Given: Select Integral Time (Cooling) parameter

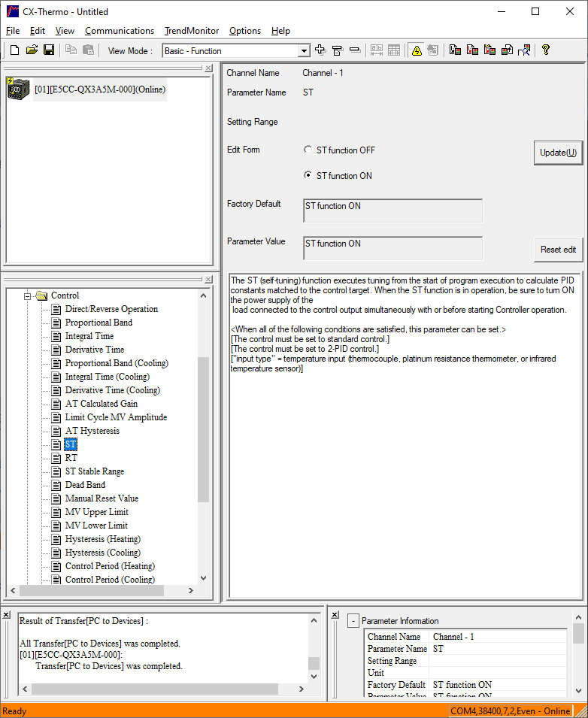Looking at the screenshot, I should tap(108, 377).
